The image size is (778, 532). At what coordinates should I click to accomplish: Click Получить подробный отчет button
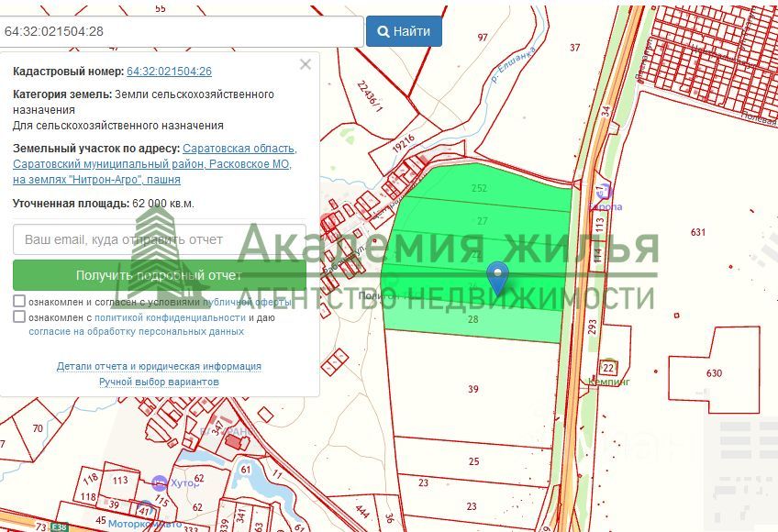tap(160, 275)
